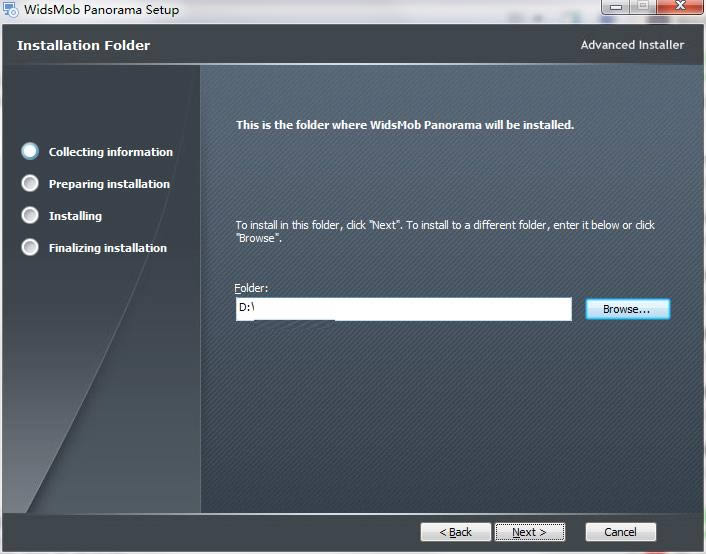The image size is (706, 554).
Task: Click the 'Installation Folder' heading
Action: point(83,45)
